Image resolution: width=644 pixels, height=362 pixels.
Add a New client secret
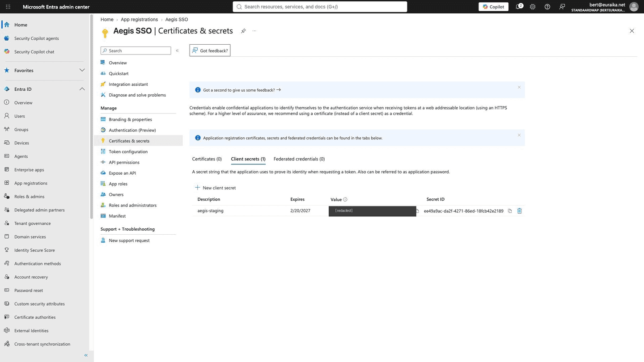pyautogui.click(x=215, y=188)
